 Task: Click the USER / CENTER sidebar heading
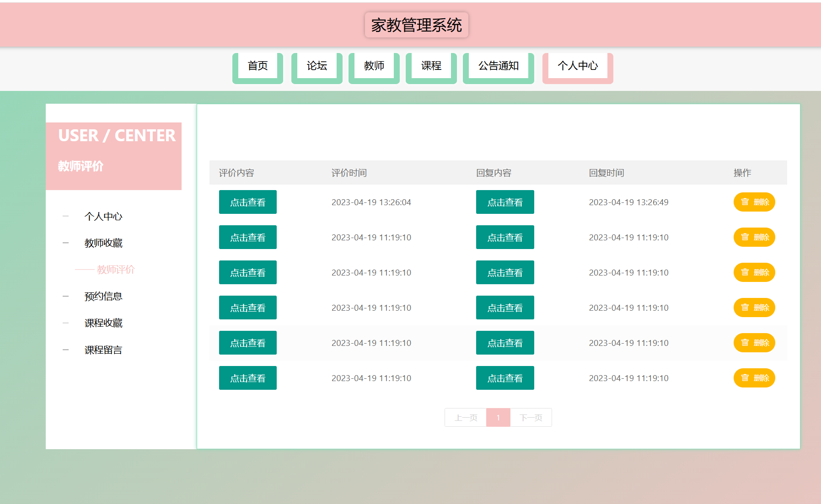pos(117,136)
